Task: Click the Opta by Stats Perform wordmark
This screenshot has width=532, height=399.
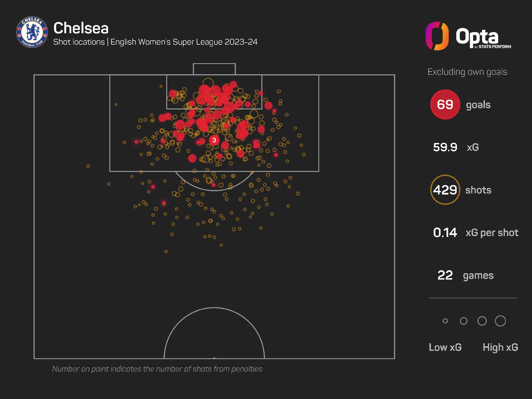Action: pos(484,39)
